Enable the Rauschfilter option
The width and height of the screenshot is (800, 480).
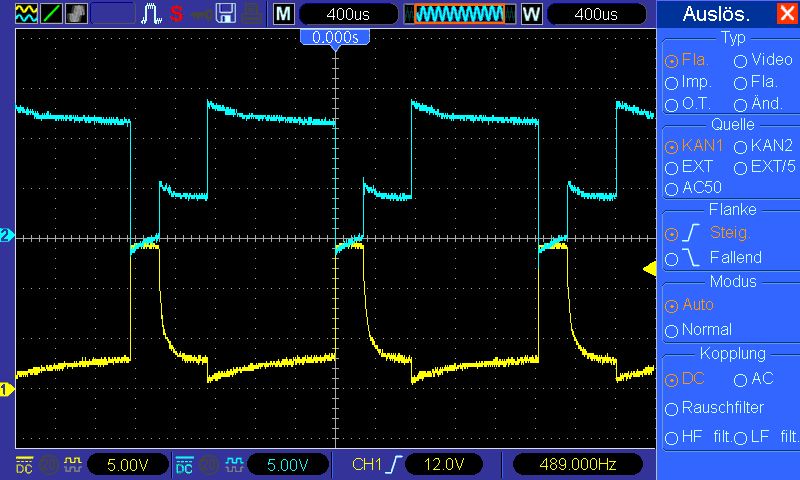[x=672, y=408]
